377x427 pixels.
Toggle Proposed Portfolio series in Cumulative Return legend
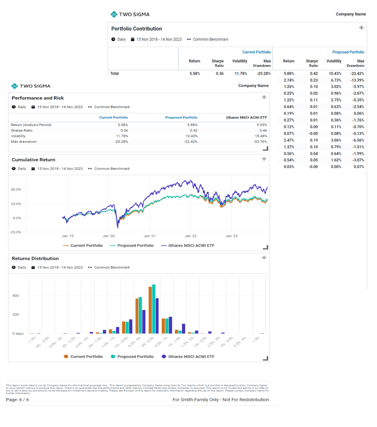pyautogui.click(x=132, y=245)
